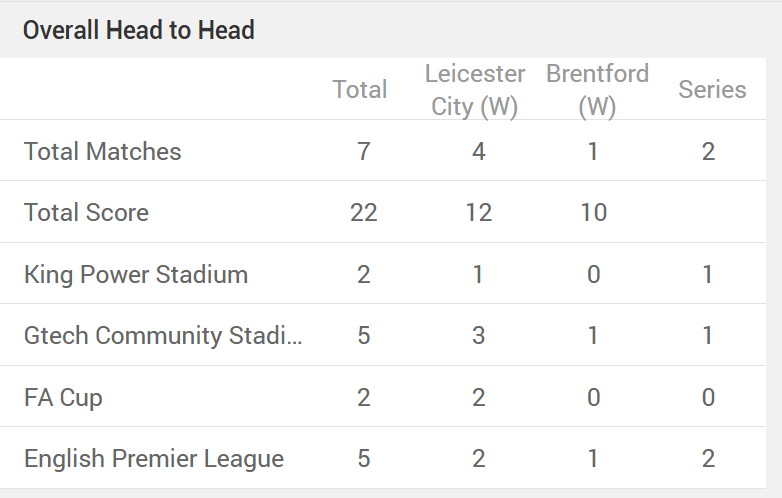
Task: Click the Total Matches count of 7
Action: tap(364, 151)
